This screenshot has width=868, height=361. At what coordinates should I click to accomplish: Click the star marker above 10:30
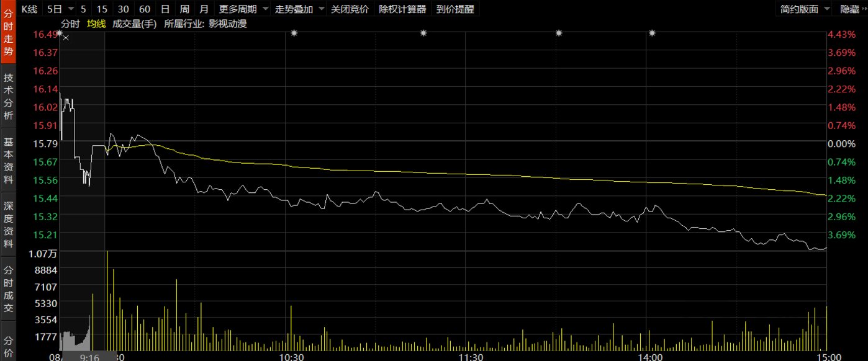pos(294,33)
